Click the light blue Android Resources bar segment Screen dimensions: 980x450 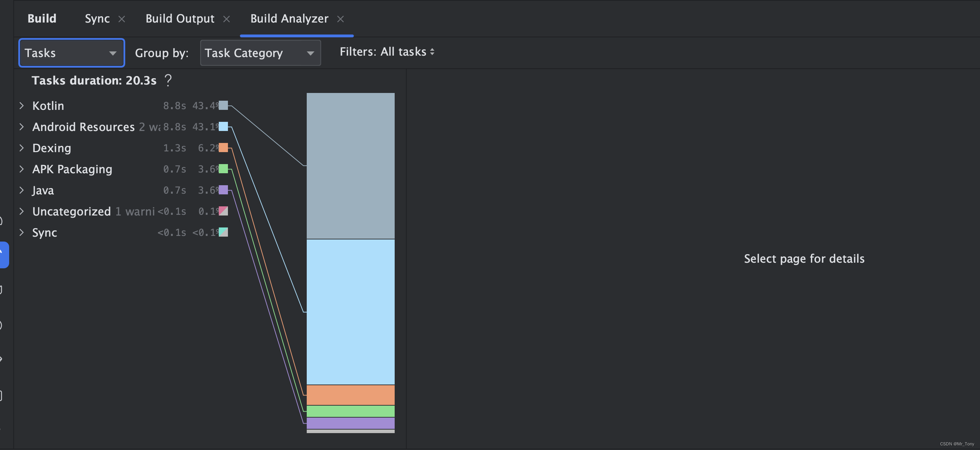click(x=350, y=311)
